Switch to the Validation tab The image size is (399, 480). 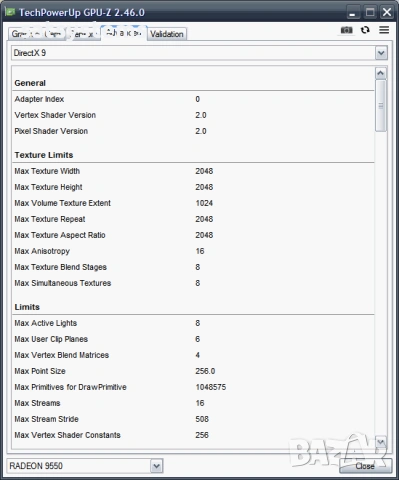[x=167, y=34]
